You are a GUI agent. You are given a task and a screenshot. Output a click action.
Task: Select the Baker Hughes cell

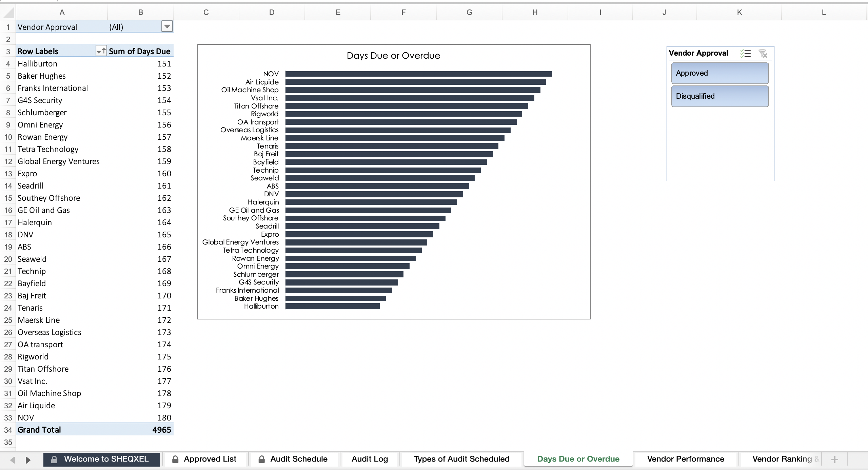click(62, 76)
